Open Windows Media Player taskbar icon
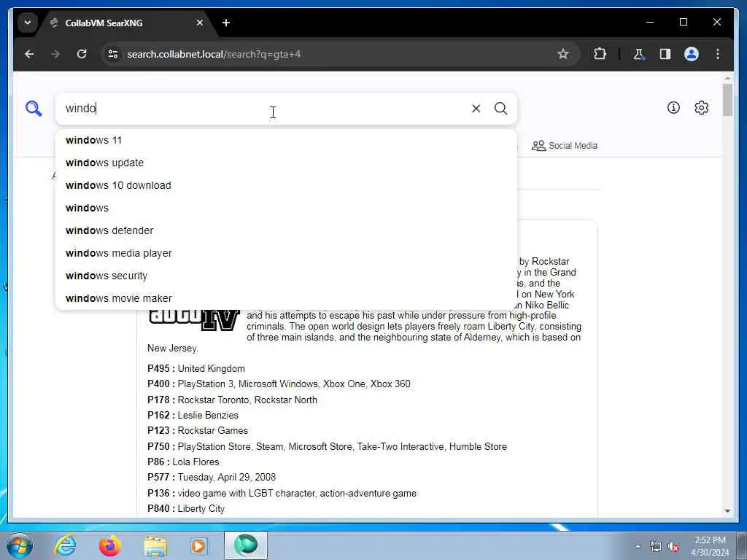 tap(199, 545)
